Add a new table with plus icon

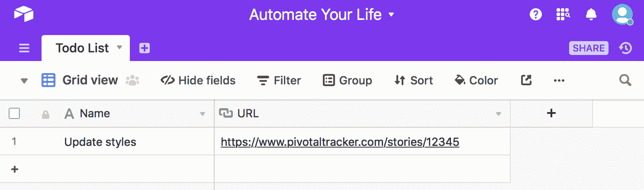tap(145, 48)
